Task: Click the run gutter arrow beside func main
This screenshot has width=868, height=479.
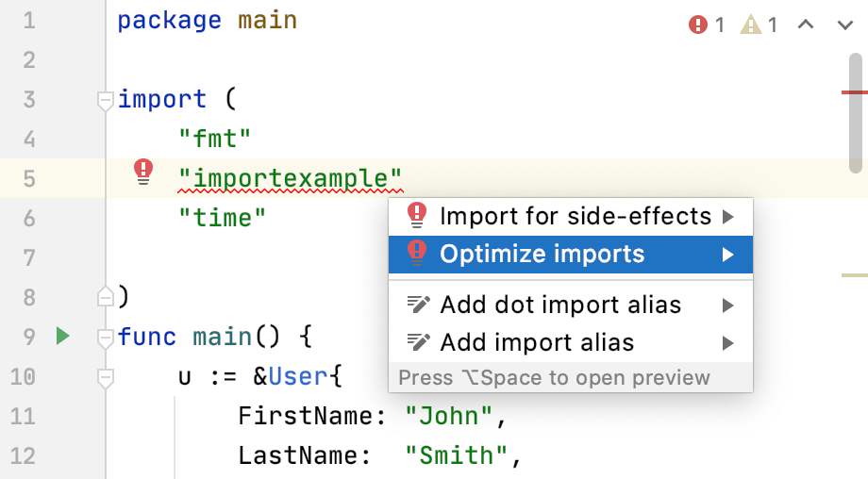Action: pos(62,336)
